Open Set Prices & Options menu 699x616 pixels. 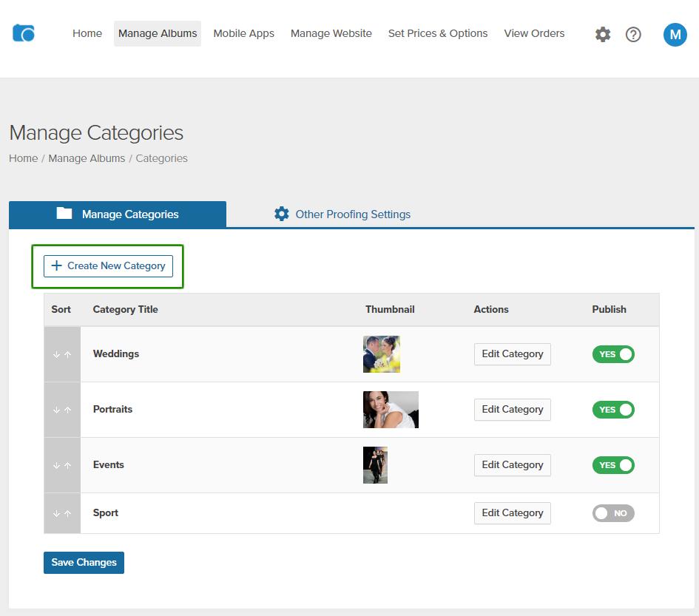coord(438,33)
